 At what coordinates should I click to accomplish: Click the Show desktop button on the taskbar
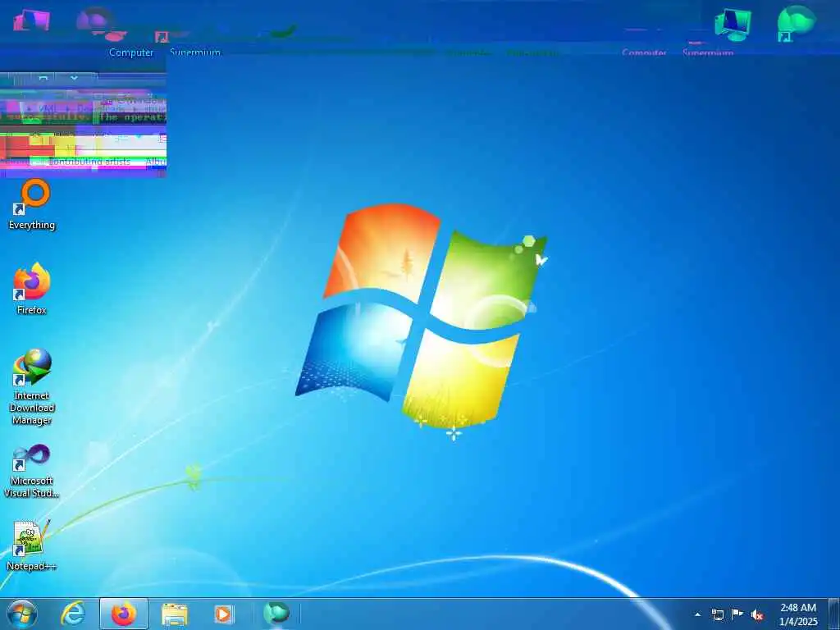point(834,614)
